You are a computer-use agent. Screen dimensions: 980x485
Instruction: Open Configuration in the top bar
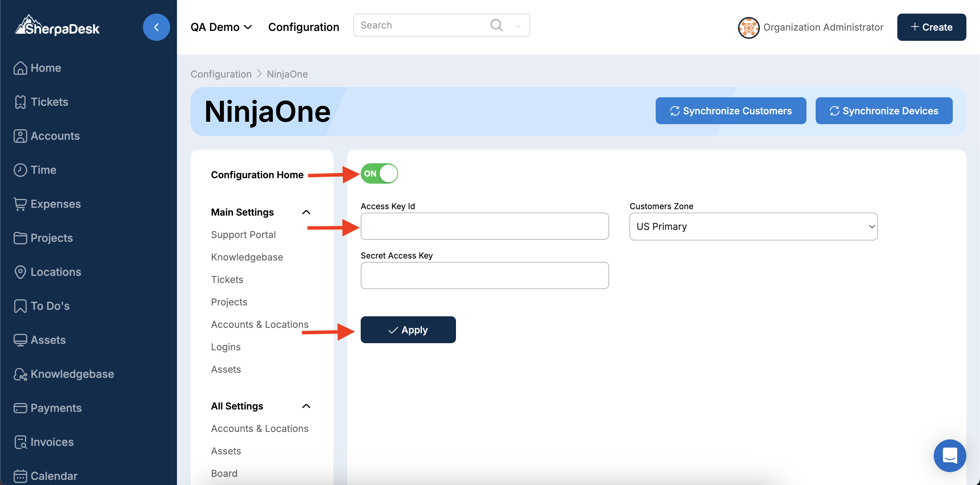coord(304,27)
